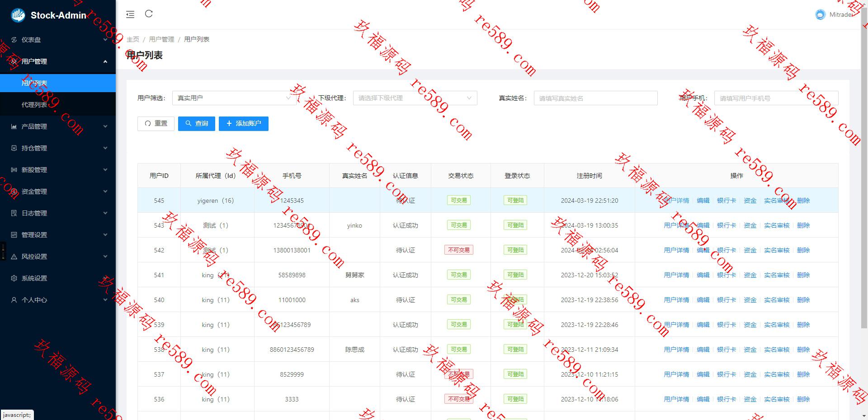Viewport: 868px width, 420px height.
Task: Toggle the sidebar collapse icon
Action: tap(130, 14)
